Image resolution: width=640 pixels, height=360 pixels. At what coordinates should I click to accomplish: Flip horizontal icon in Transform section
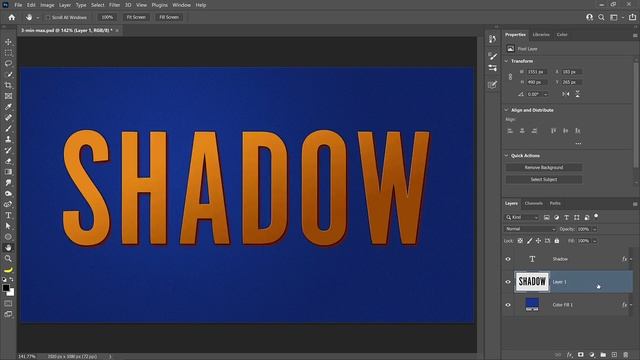(566, 94)
